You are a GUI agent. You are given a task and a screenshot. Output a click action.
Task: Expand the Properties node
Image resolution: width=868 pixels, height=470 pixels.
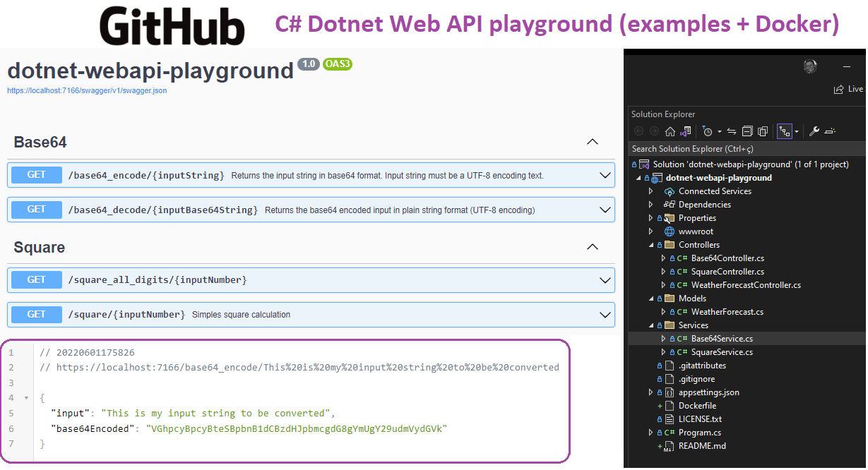[x=651, y=218]
